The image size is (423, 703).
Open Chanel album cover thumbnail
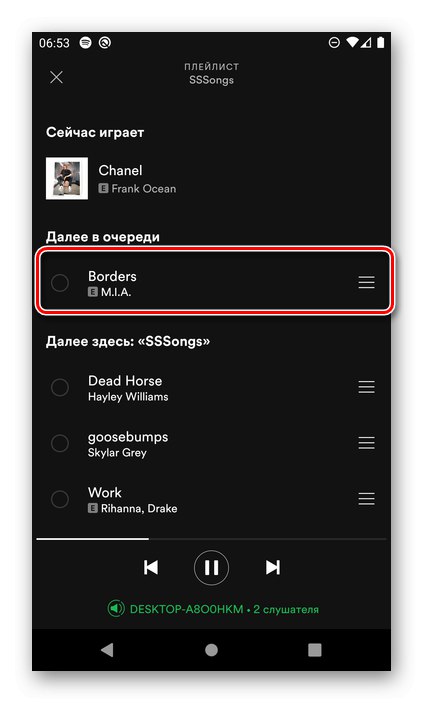pos(67,178)
